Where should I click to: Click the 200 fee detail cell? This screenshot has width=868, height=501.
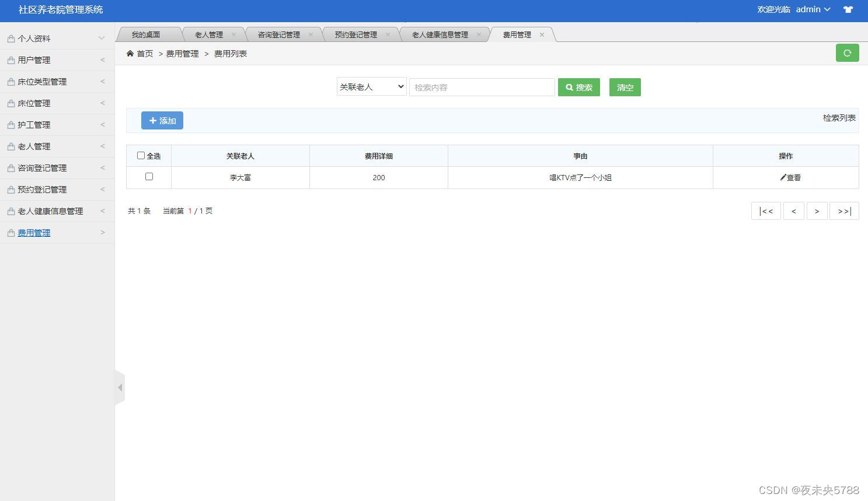379,177
